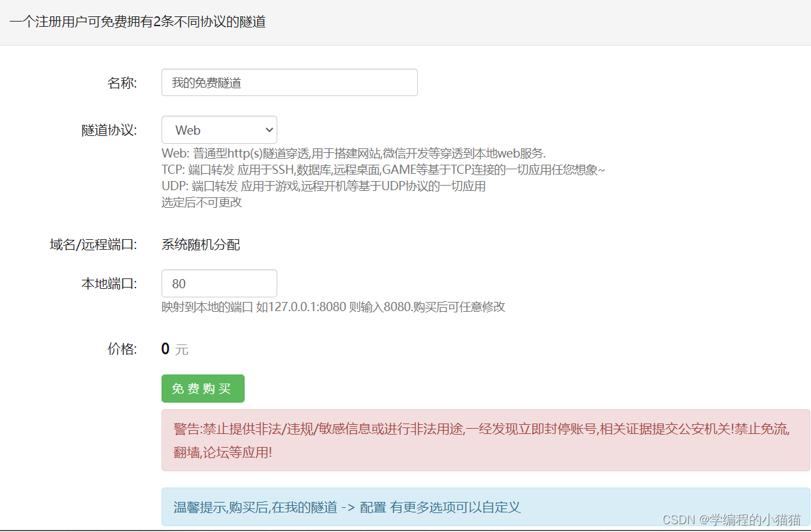
Task: Click the 价格: label
Action: tap(122, 349)
